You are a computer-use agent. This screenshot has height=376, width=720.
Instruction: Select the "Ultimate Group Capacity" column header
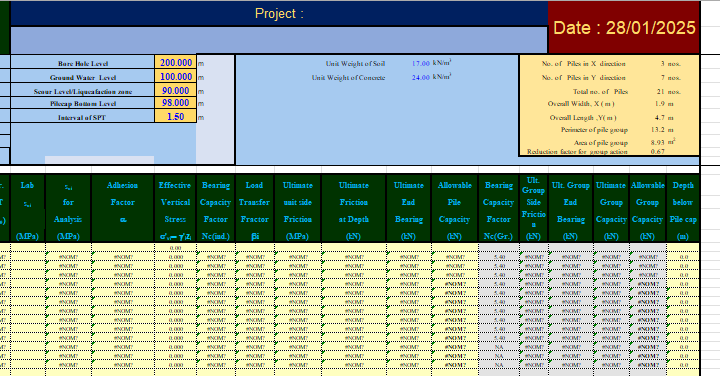coord(611,209)
